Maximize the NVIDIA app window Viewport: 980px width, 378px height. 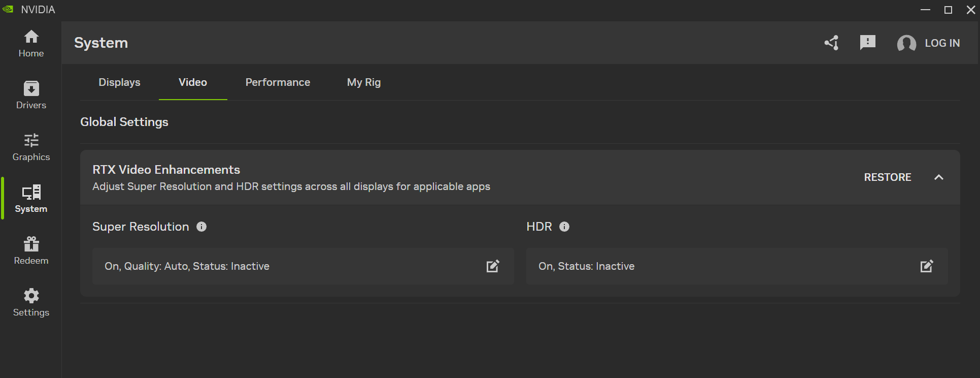click(x=948, y=10)
